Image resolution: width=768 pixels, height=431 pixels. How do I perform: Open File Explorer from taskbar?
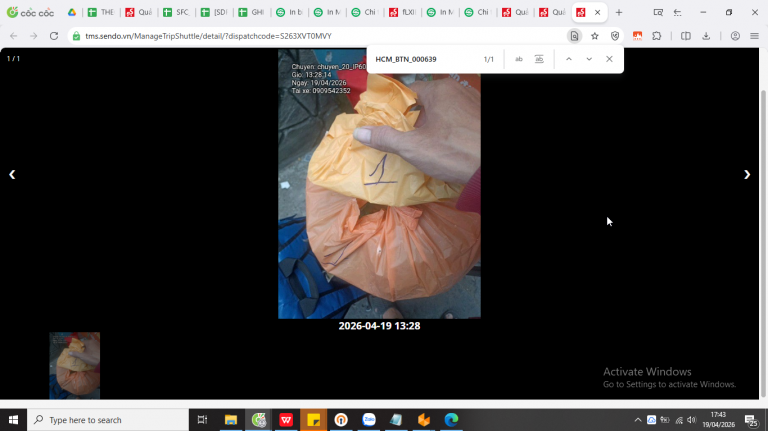(231, 420)
